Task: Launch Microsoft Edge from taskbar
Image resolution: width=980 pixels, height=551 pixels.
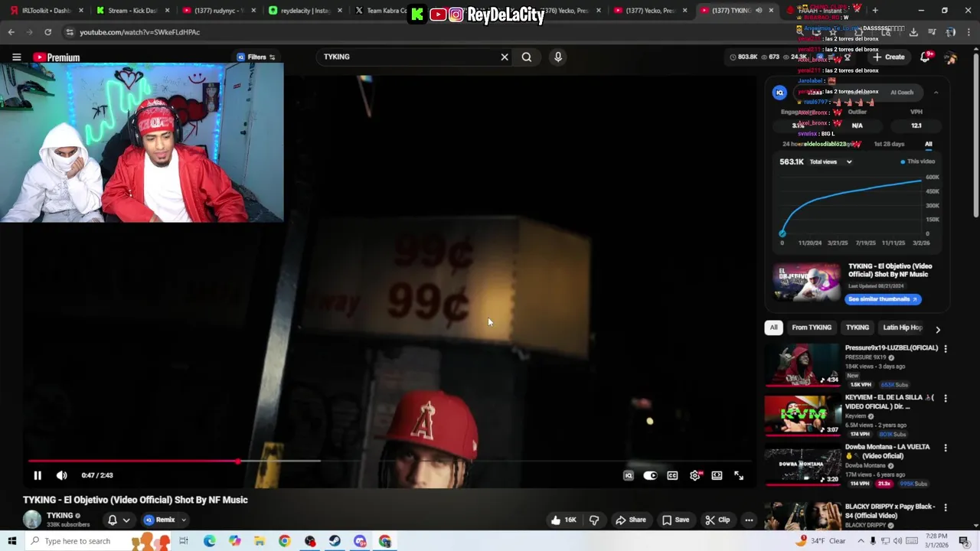Action: [x=209, y=541]
